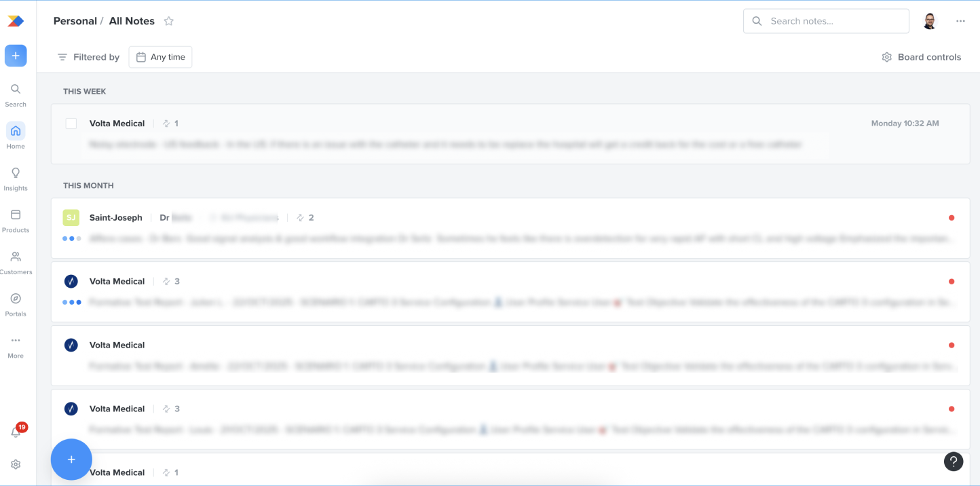Viewport: 980px width, 486px height.
Task: Open the three-dot menu at top right
Action: (960, 21)
